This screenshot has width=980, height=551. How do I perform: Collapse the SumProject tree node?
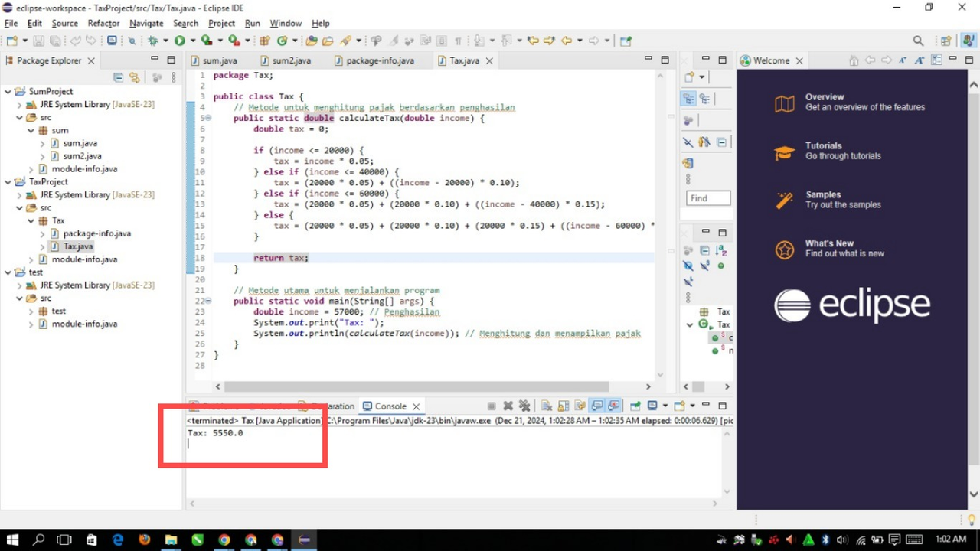tap(8, 91)
